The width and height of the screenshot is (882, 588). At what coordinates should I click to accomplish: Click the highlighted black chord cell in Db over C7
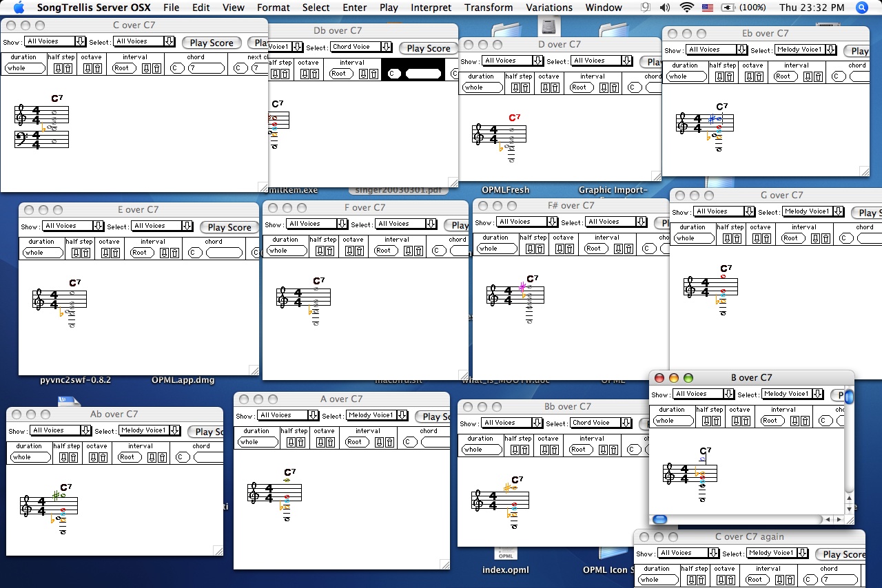coord(413,70)
